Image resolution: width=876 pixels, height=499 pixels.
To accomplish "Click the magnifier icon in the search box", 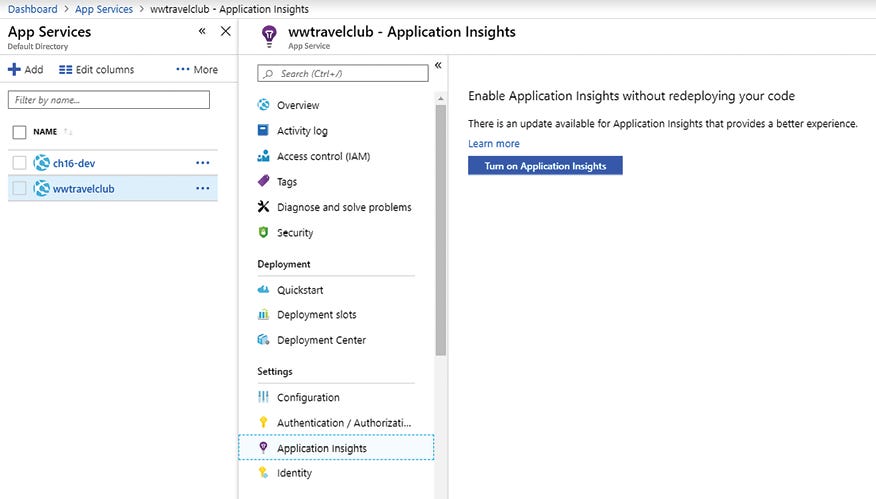I will tap(269, 74).
